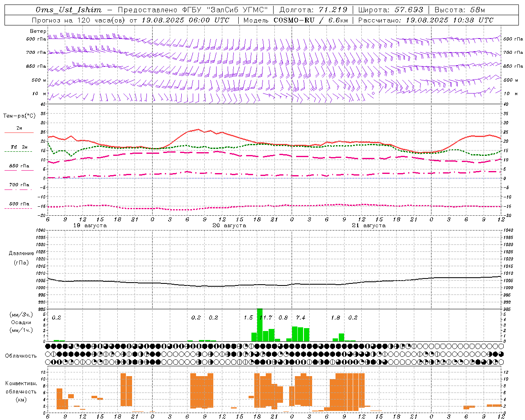Click the (мм/3ч.) precipitation unit label

[x=21, y=315]
